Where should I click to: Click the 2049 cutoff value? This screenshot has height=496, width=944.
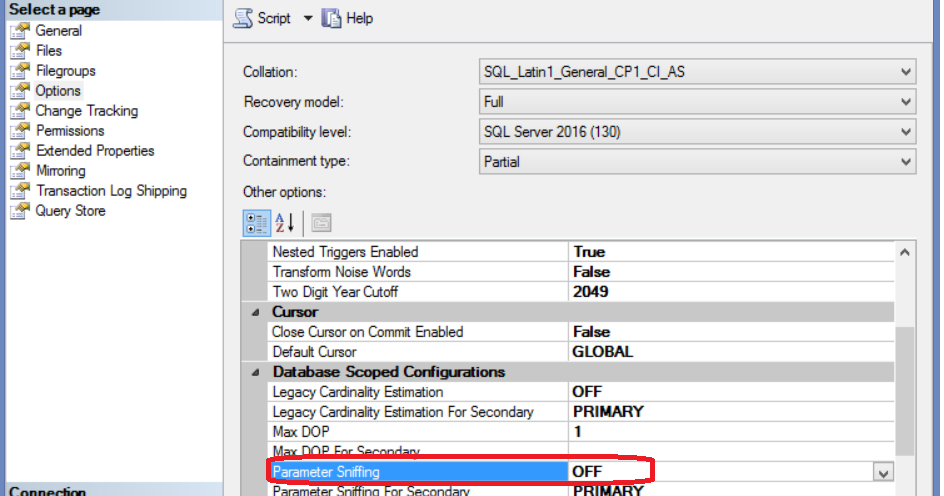591,292
